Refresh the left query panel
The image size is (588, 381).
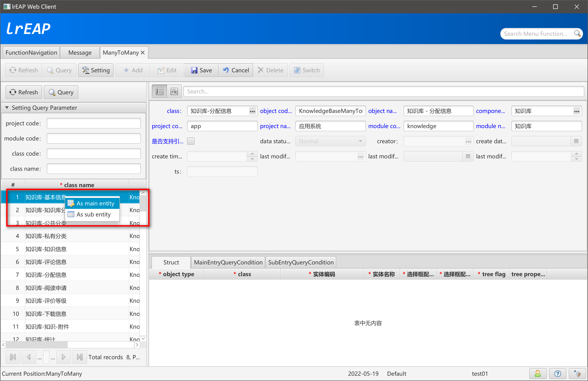24,92
